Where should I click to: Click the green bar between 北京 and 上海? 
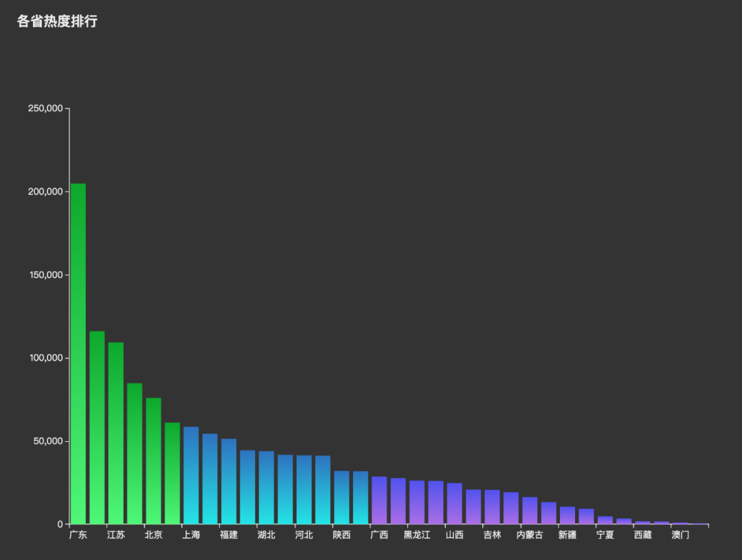[x=172, y=473]
